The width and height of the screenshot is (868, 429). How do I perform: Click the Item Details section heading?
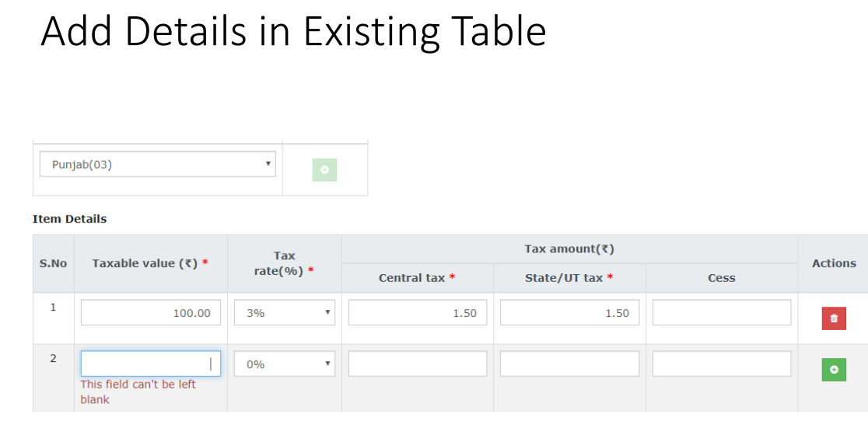click(x=70, y=219)
